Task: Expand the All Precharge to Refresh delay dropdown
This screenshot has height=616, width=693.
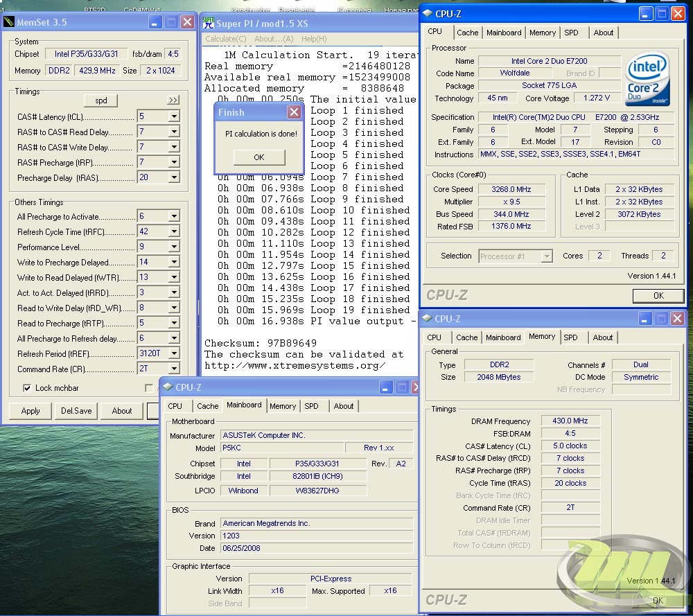Action: [174, 338]
